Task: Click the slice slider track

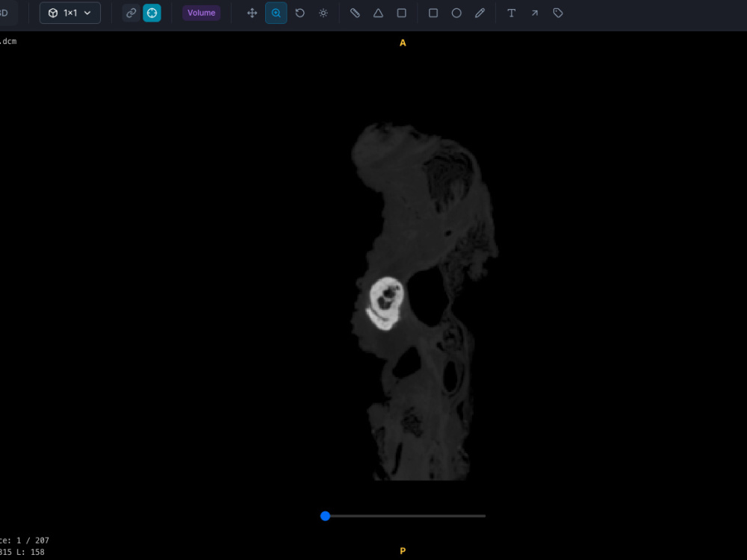Action: coord(403,516)
